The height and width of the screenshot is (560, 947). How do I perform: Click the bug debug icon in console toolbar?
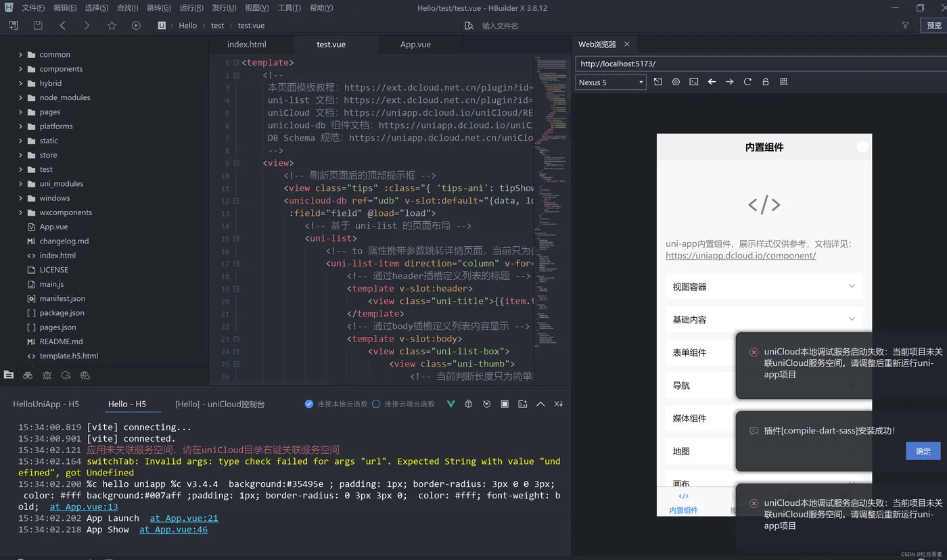point(469,404)
